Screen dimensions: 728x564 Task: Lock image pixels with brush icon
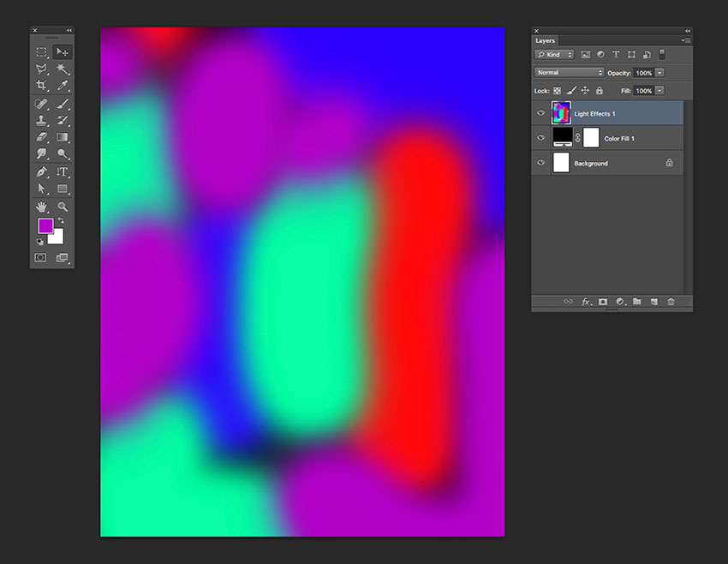tap(571, 91)
